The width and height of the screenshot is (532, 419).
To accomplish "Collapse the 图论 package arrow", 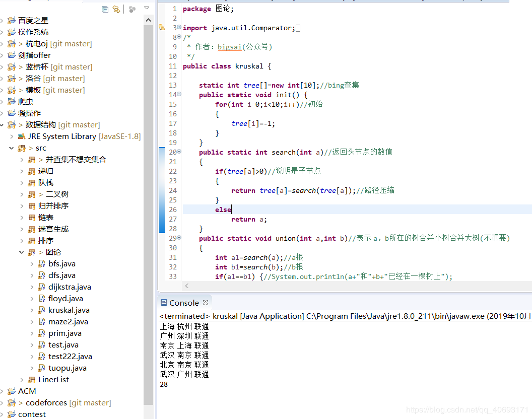I will [x=21, y=252].
